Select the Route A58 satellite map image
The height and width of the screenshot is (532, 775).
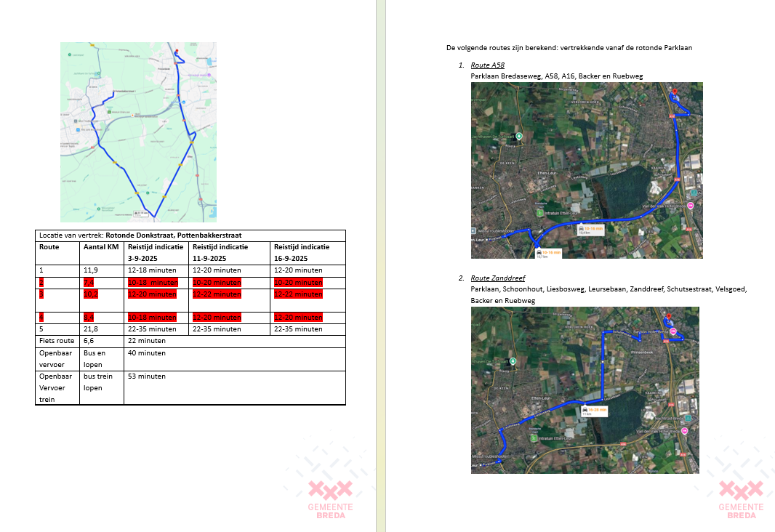pyautogui.click(x=586, y=170)
